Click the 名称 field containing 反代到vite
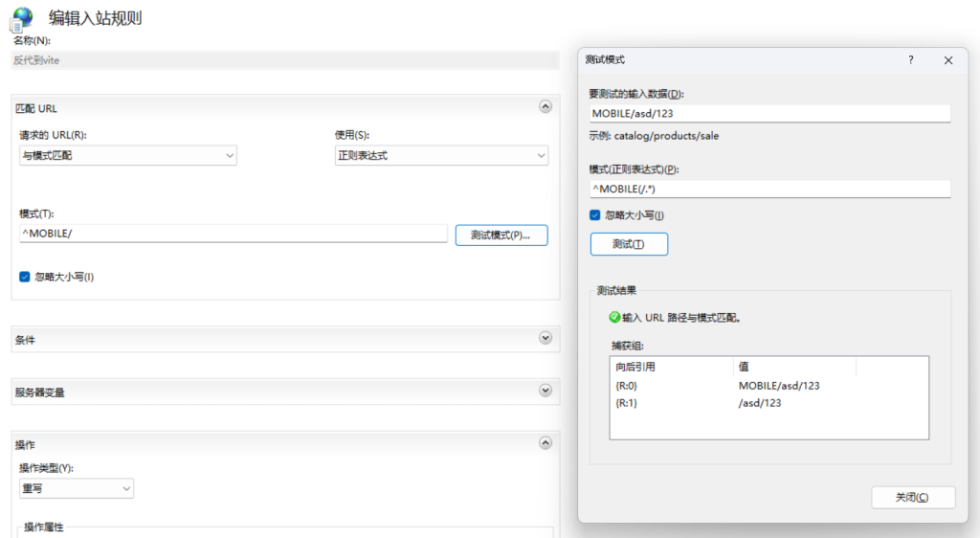Screen dimensions: 980x538 point(285,59)
